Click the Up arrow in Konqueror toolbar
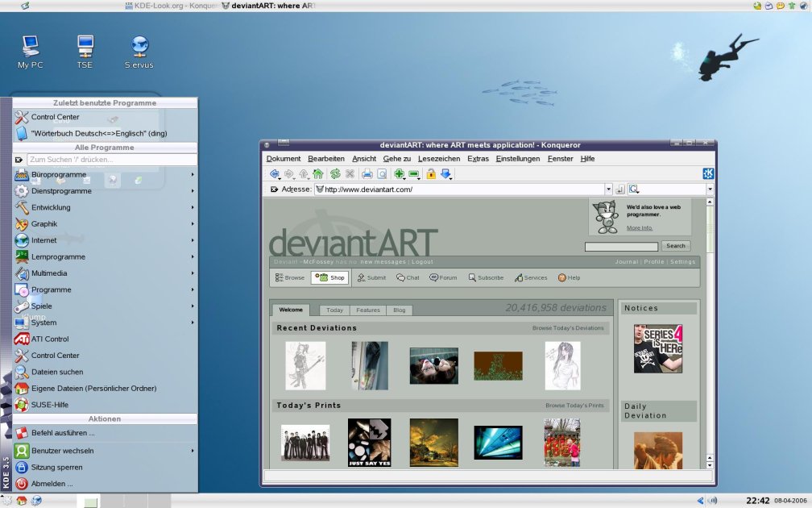The height and width of the screenshot is (508, 812). click(304, 174)
